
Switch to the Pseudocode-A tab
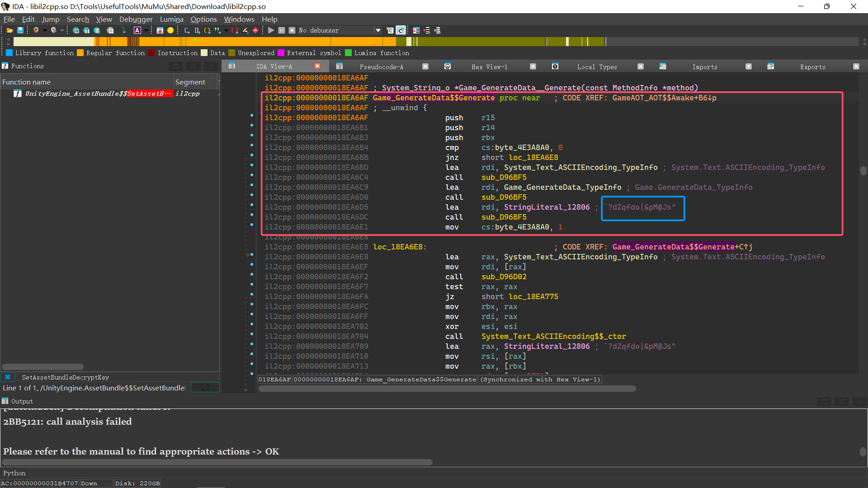tap(381, 67)
